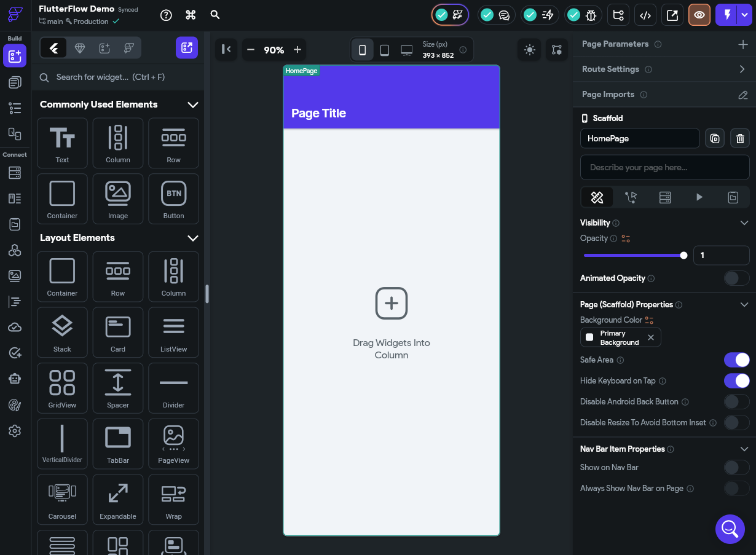Clear the Primary Background color X

[x=651, y=337]
